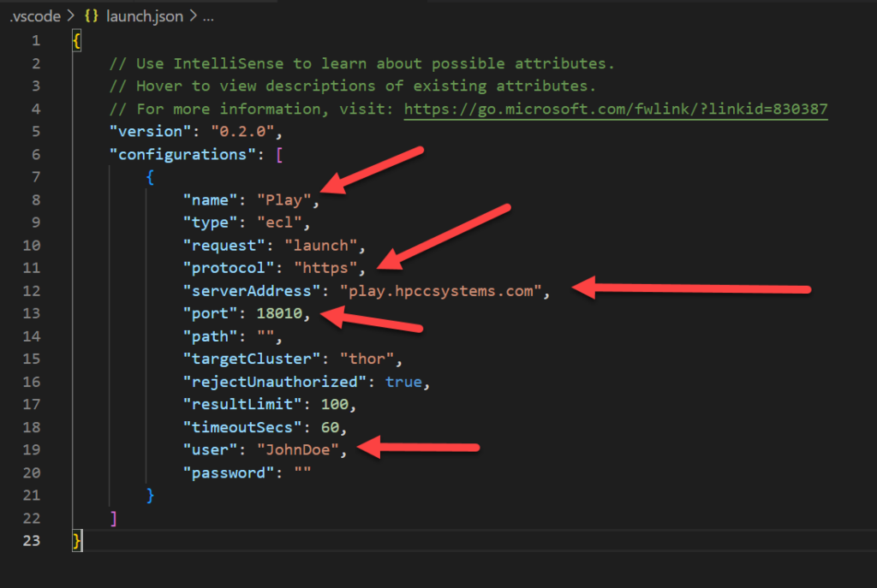This screenshot has height=588, width=877.
Task: Place cursor in the "https" value
Action: pos(325,268)
